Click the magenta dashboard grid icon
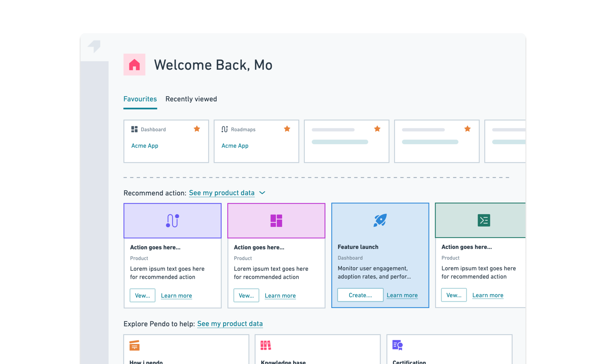The height and width of the screenshot is (364, 606). [276, 220]
